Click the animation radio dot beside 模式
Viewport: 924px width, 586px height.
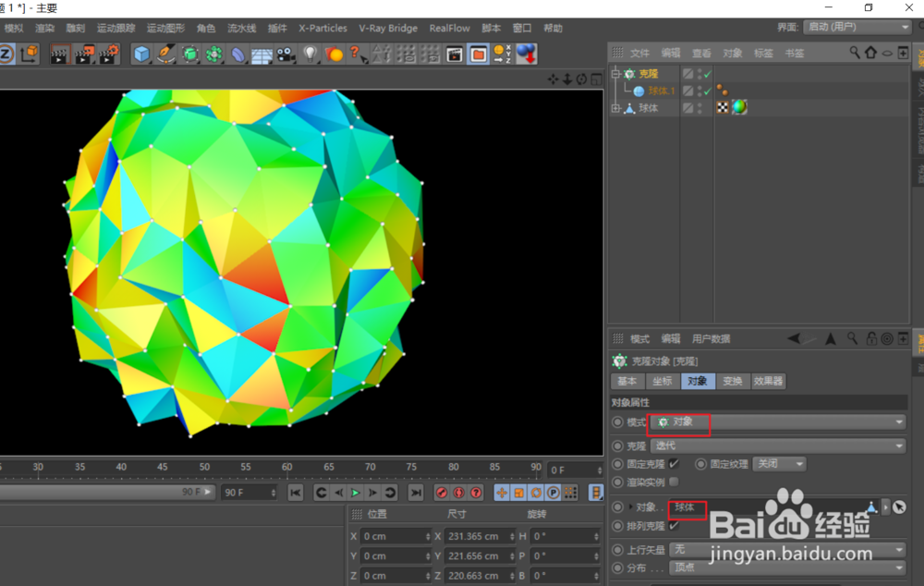617,422
